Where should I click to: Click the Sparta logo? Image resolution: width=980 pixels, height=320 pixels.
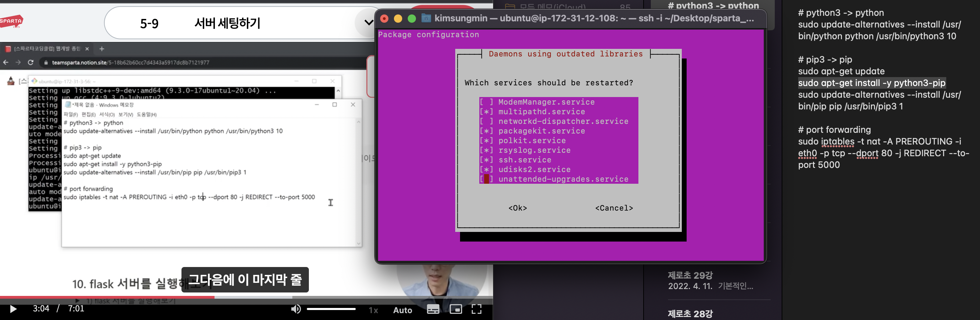[x=11, y=21]
